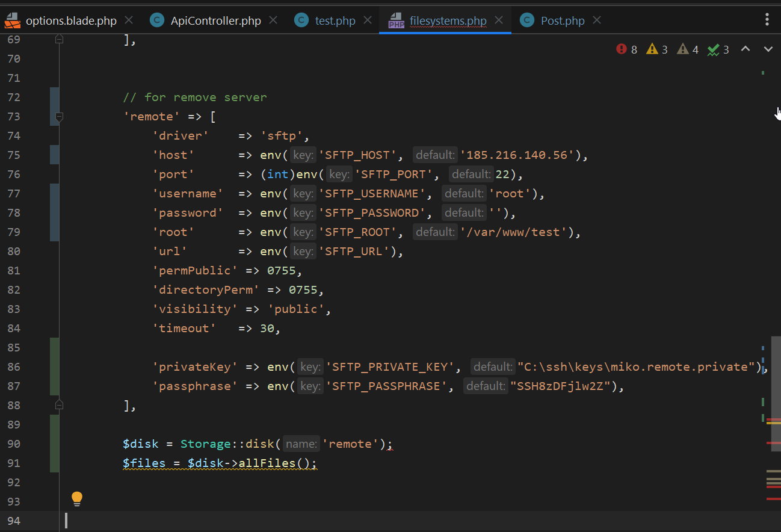Click the PHP file icon on filesystems.php tab
Viewport: 781px width, 532px height.
pyautogui.click(x=397, y=20)
